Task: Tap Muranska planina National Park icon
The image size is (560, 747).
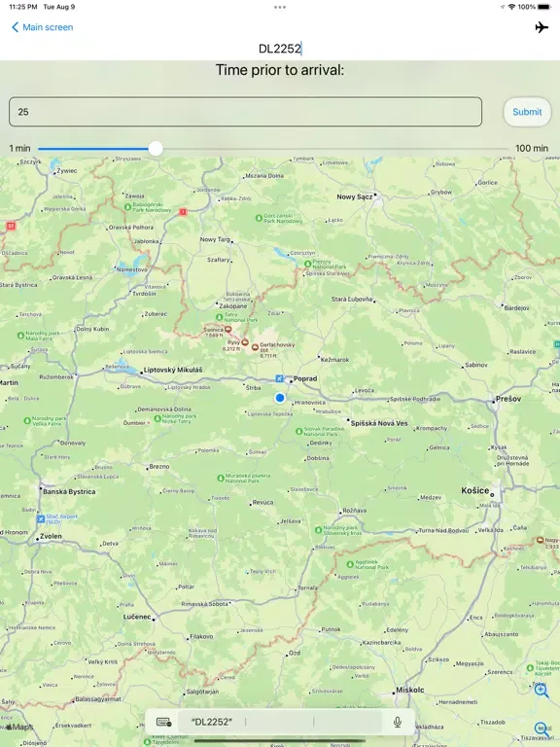Action: [221, 478]
